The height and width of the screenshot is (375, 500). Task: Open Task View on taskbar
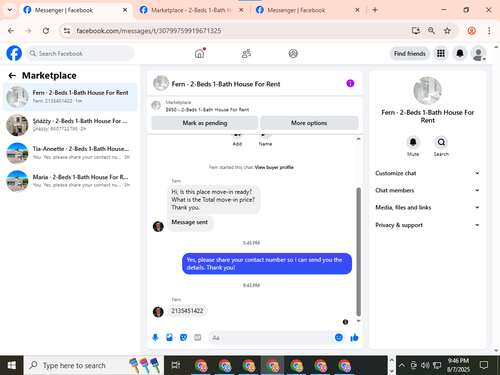(176, 365)
